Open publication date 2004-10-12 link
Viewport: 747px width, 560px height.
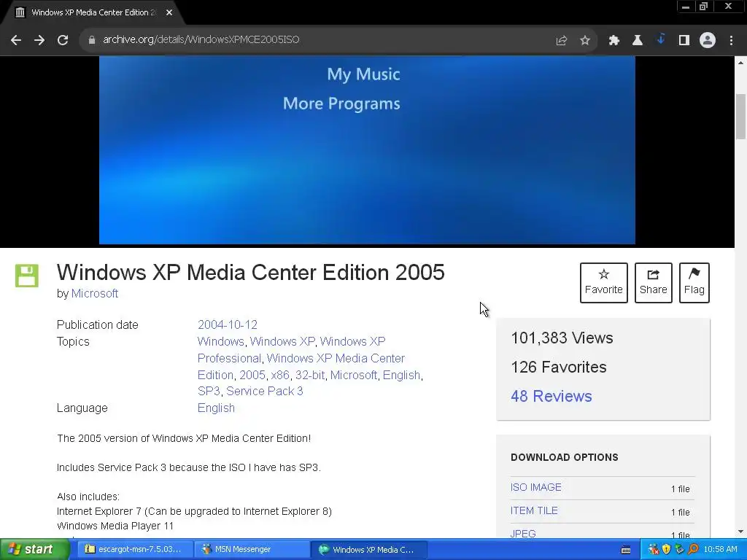coord(228,324)
